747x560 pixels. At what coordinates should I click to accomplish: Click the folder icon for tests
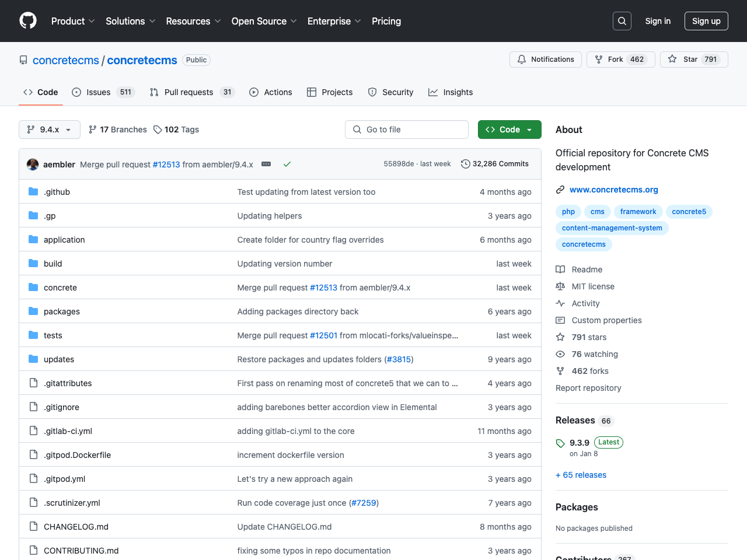pos(33,335)
